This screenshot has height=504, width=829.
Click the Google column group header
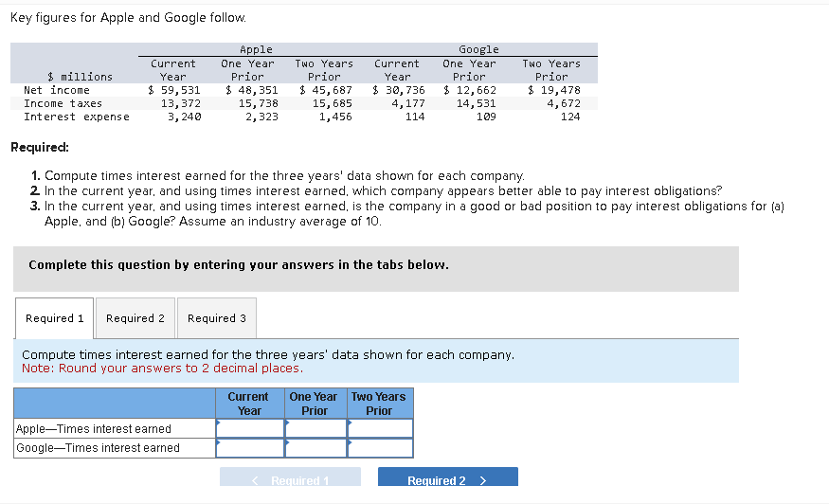click(x=478, y=49)
